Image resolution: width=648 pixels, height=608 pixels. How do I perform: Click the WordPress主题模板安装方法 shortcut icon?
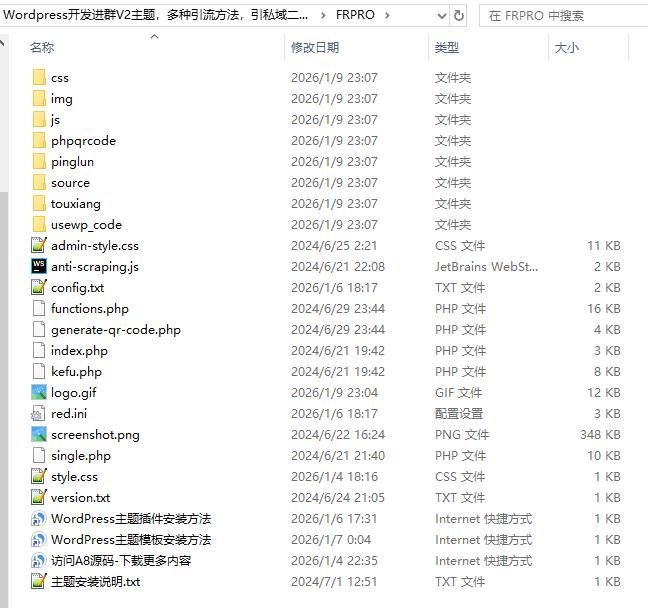39,539
